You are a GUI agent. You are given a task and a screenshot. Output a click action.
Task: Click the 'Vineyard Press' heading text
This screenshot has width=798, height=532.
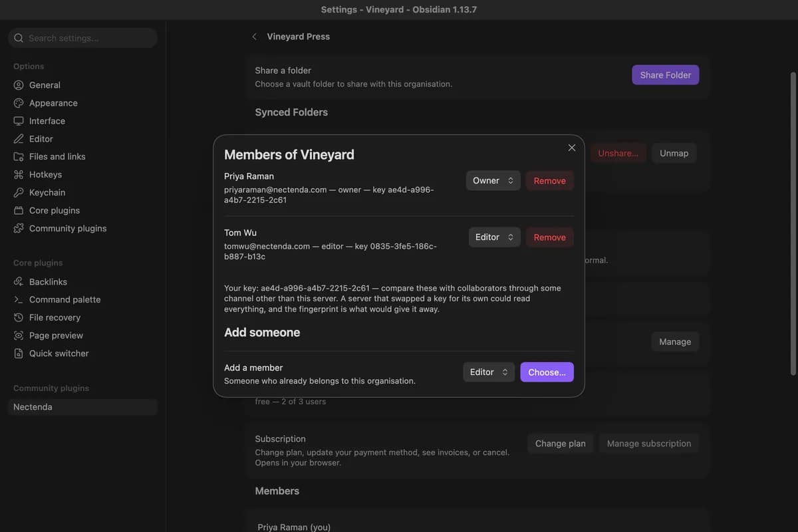tap(299, 37)
